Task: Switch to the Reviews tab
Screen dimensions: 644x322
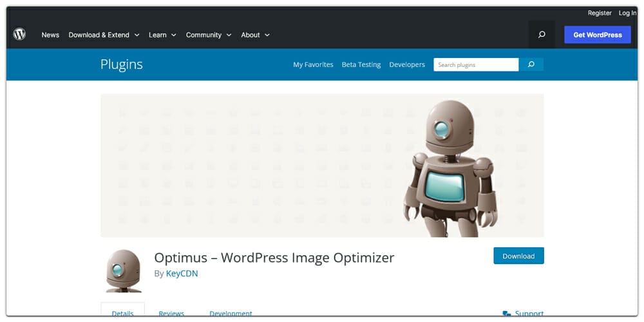Action: [171, 314]
